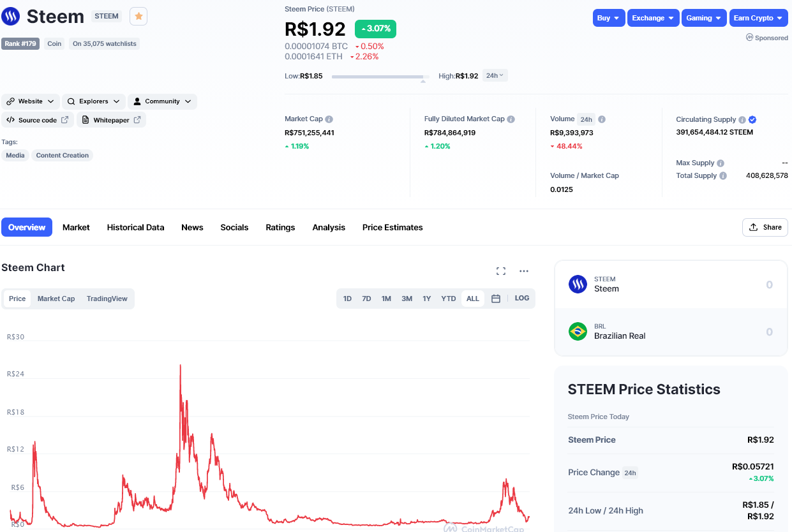Image resolution: width=792 pixels, height=532 pixels.
Task: Open the Price Estimates tab
Action: click(392, 227)
